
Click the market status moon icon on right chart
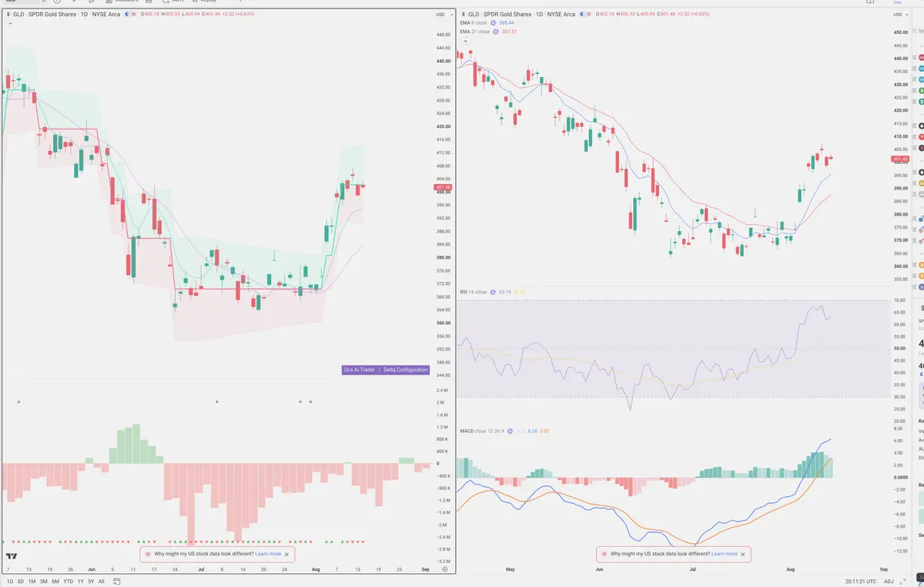tap(583, 15)
